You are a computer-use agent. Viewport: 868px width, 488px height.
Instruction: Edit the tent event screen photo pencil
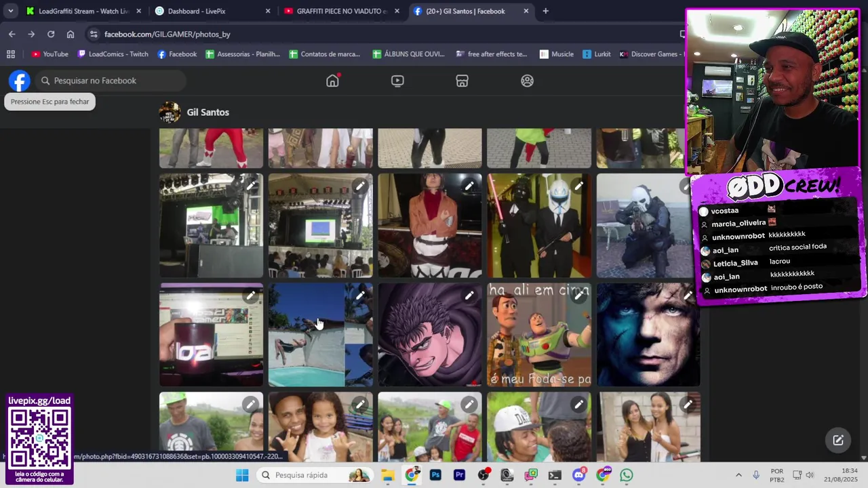(360, 186)
